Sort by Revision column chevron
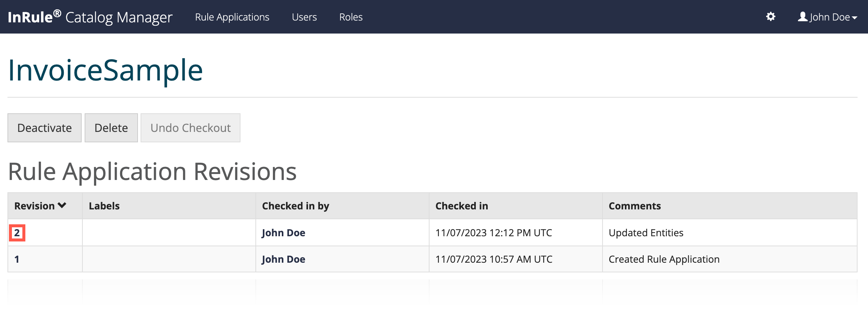Viewport: 868px width, 313px height. (x=62, y=205)
